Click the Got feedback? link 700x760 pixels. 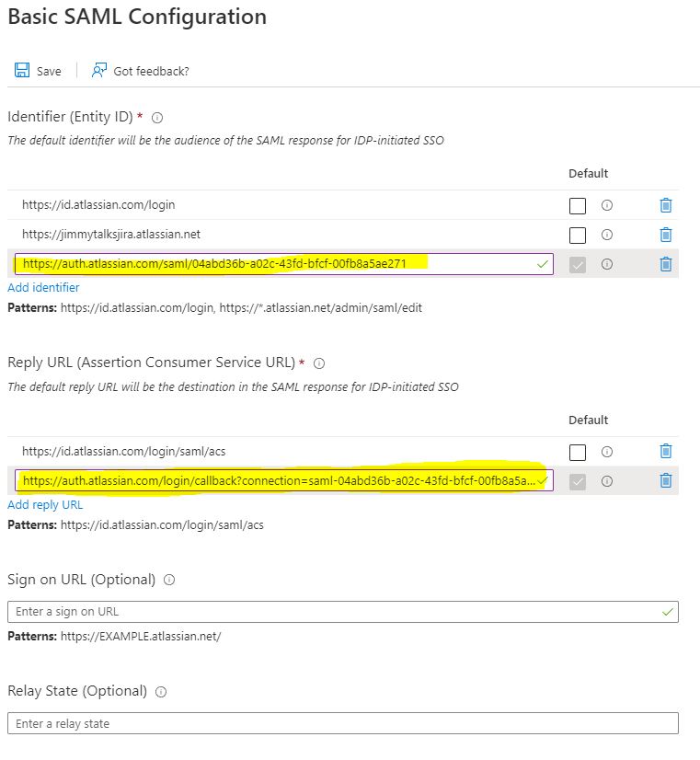151,71
